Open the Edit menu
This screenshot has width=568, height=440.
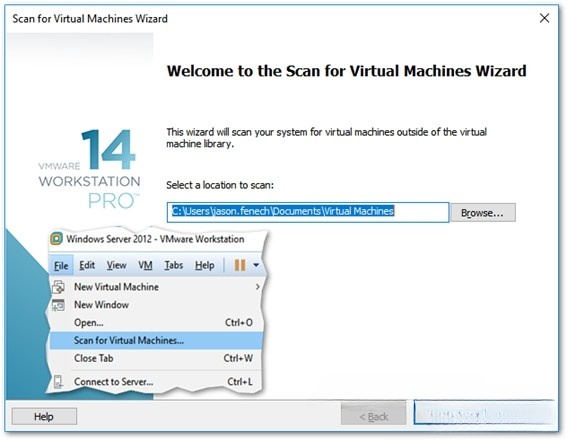point(87,265)
